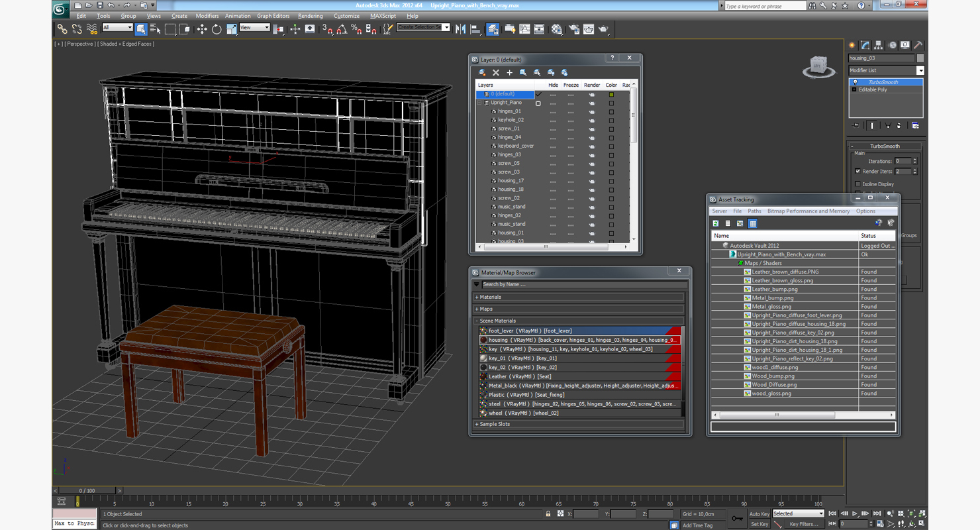Click delete layer X icon in Layer dialog
Screen dimensions: 980x530
pos(496,73)
